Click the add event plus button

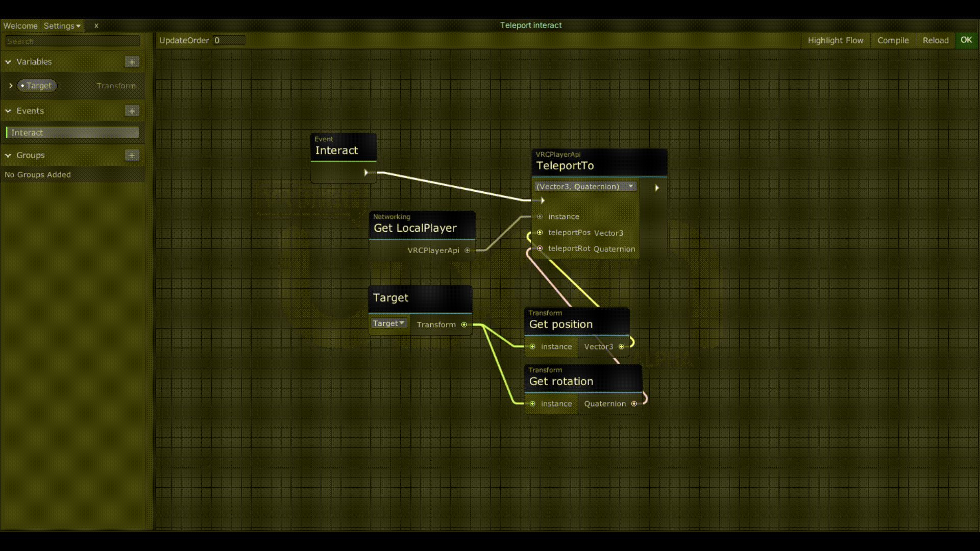(132, 111)
